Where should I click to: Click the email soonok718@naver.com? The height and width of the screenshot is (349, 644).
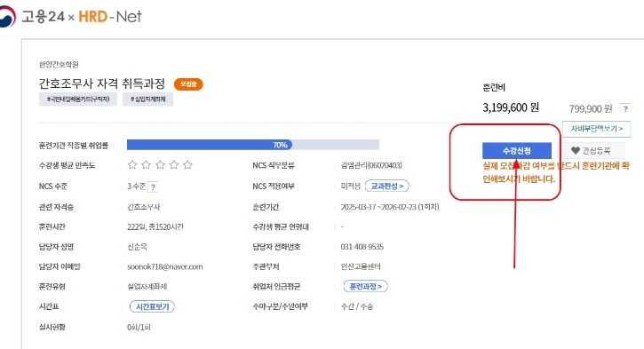pyautogui.click(x=164, y=267)
